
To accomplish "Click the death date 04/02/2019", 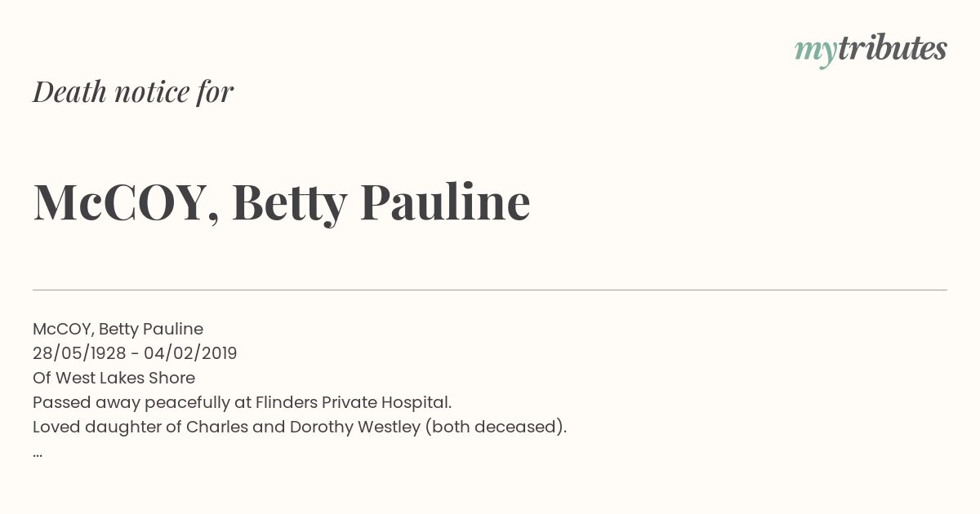I will 190,353.
